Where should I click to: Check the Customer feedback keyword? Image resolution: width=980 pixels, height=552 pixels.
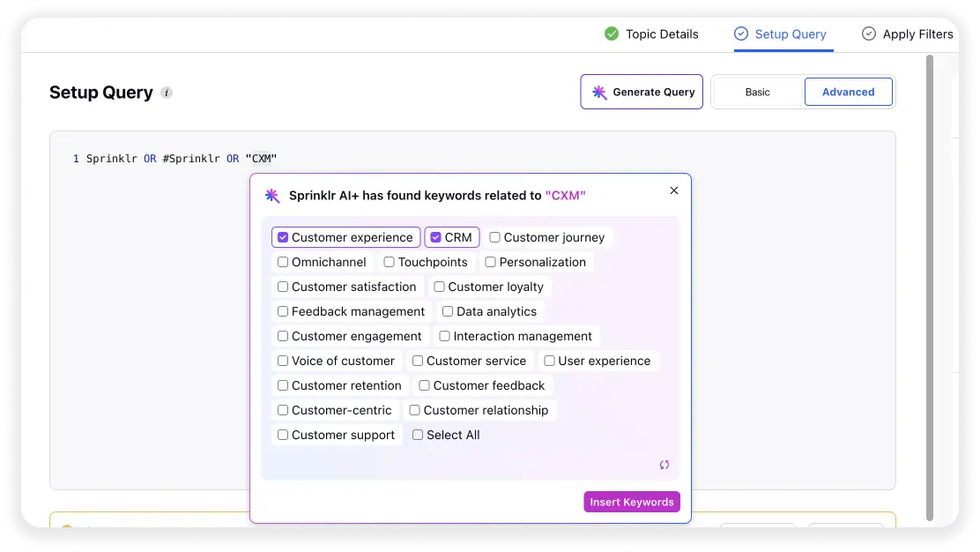coord(425,385)
